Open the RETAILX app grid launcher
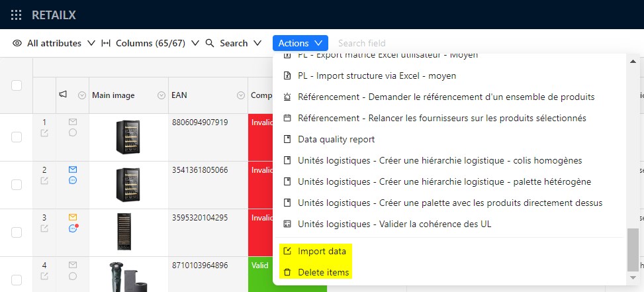The width and height of the screenshot is (644, 292). point(17,15)
